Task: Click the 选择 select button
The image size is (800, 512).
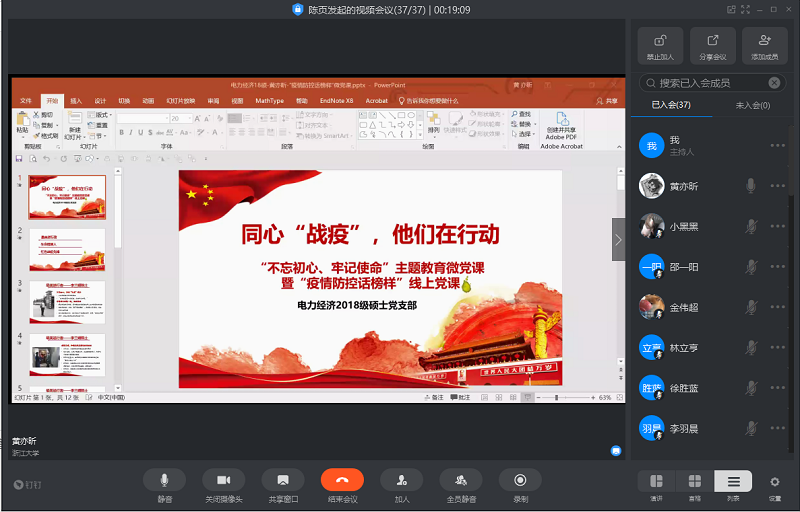Action: coord(523,134)
